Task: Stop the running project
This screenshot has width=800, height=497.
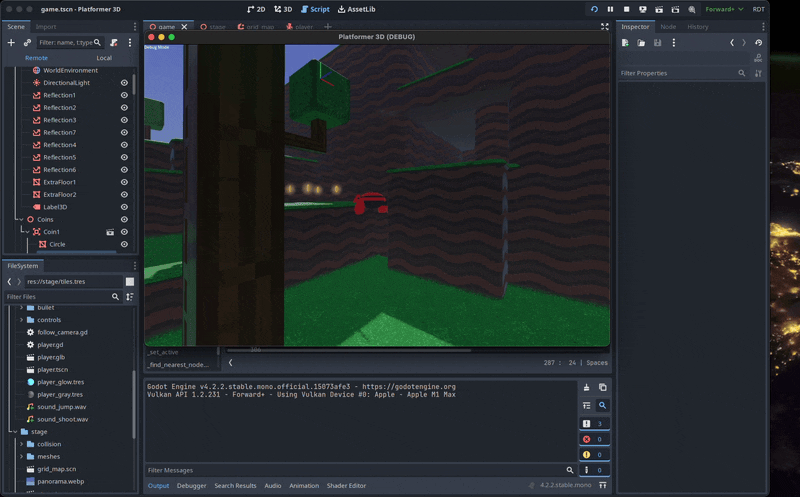Action: 626,9
